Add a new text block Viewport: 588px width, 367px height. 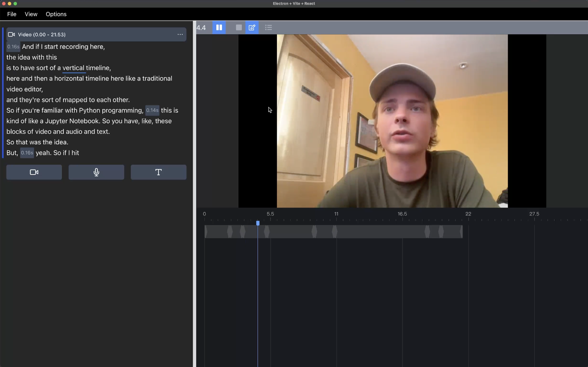pos(158,172)
